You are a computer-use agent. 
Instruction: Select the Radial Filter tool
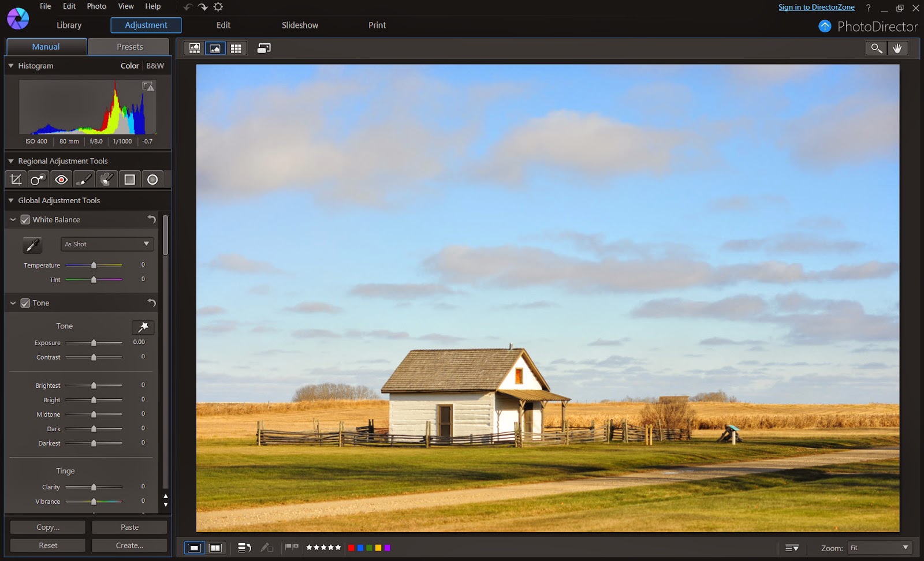point(152,179)
